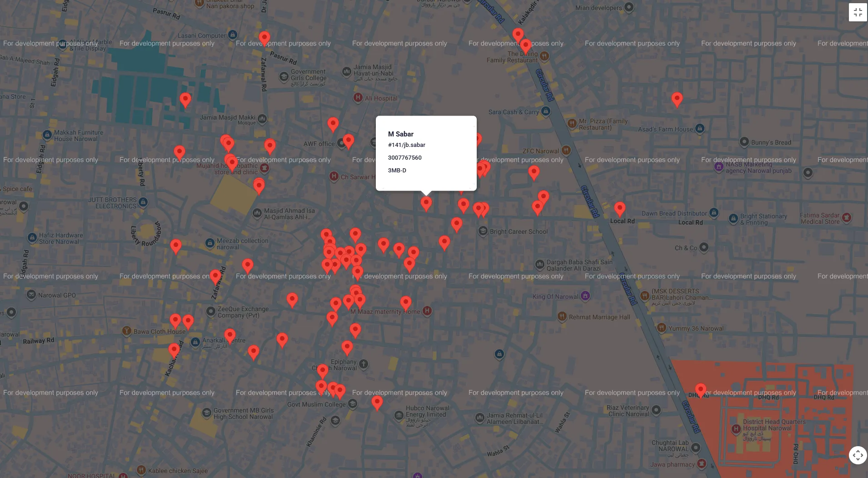This screenshot has height=478, width=868.
Task: Click the red marker below M Sabar popup
Action: point(426,204)
